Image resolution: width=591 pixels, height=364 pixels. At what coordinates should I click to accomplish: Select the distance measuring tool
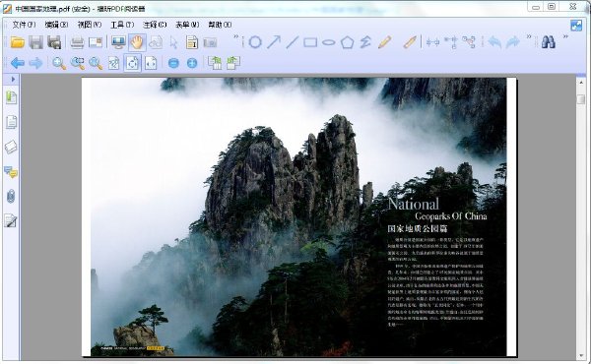tap(432, 42)
